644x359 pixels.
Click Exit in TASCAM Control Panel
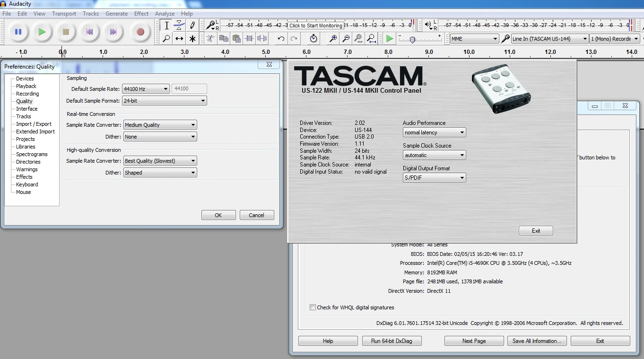click(x=536, y=231)
